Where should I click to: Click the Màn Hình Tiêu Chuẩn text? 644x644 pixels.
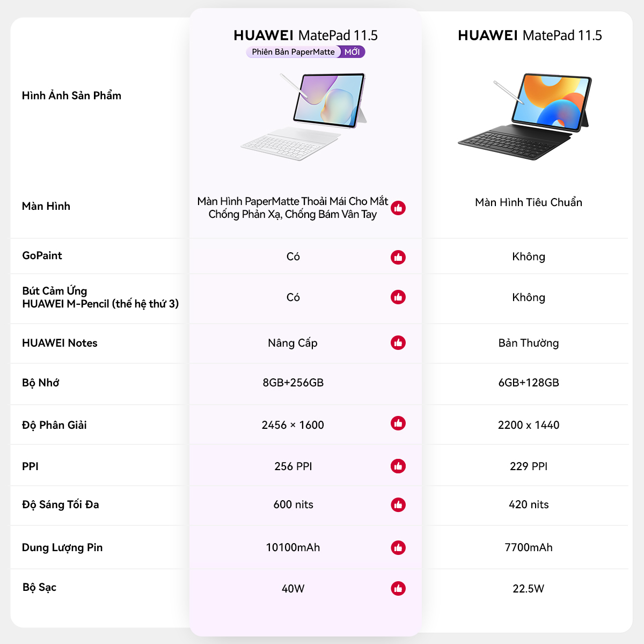click(529, 202)
